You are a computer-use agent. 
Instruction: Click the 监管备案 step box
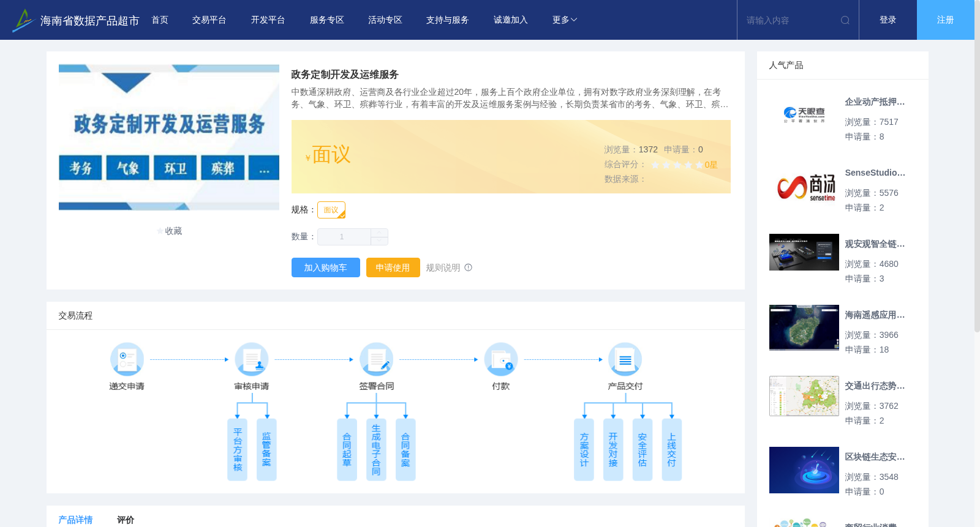coord(266,450)
